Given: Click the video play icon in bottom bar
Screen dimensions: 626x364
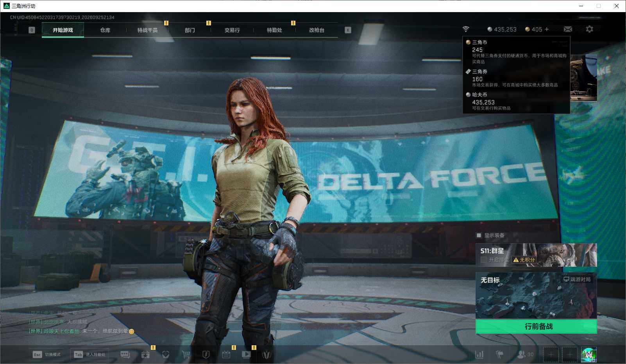Looking at the screenshot, I should coord(246,355).
